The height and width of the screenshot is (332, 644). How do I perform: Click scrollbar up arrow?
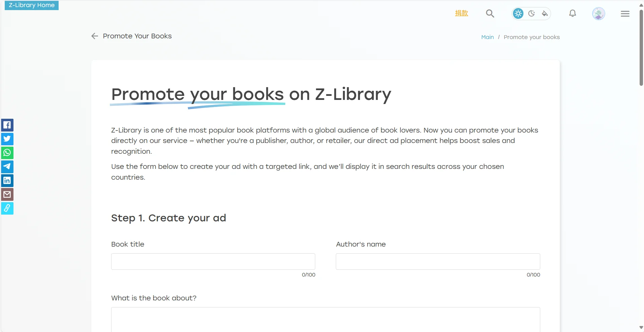coord(641,5)
